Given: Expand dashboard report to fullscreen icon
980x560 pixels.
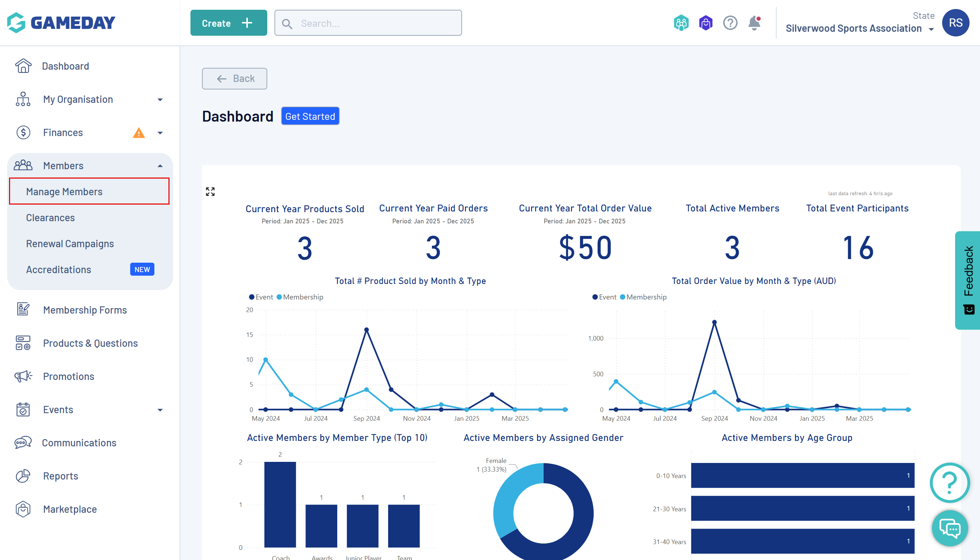Looking at the screenshot, I should pos(210,192).
